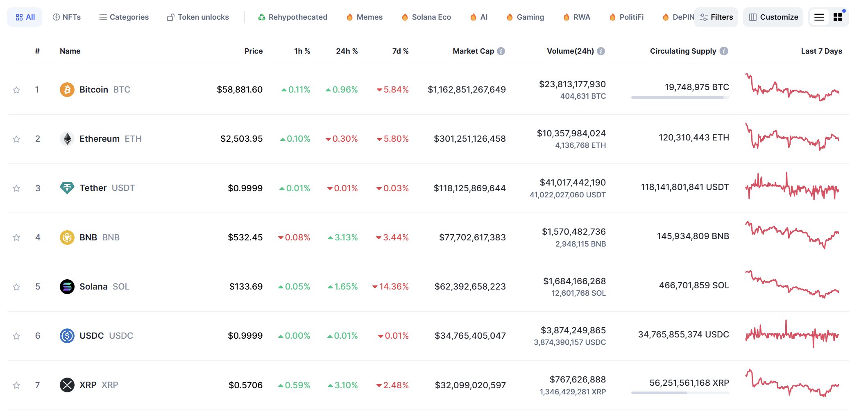This screenshot has height=412, width=868.
Task: Select the Solana Eco category
Action: (426, 17)
